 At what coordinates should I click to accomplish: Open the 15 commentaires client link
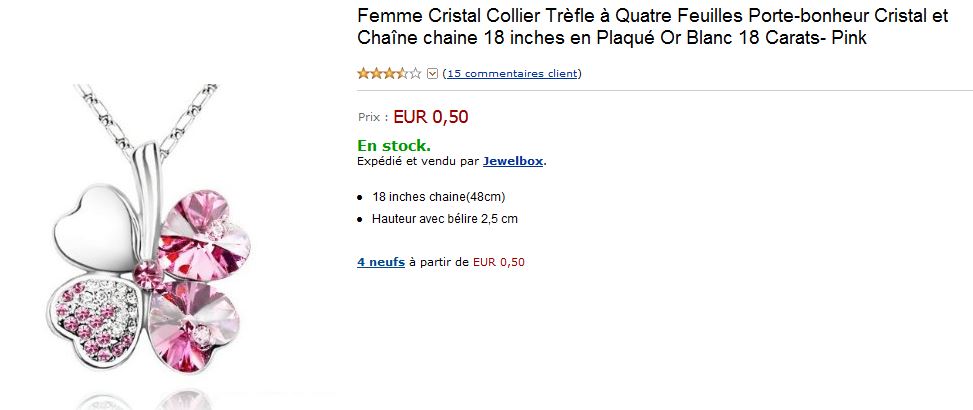point(512,73)
